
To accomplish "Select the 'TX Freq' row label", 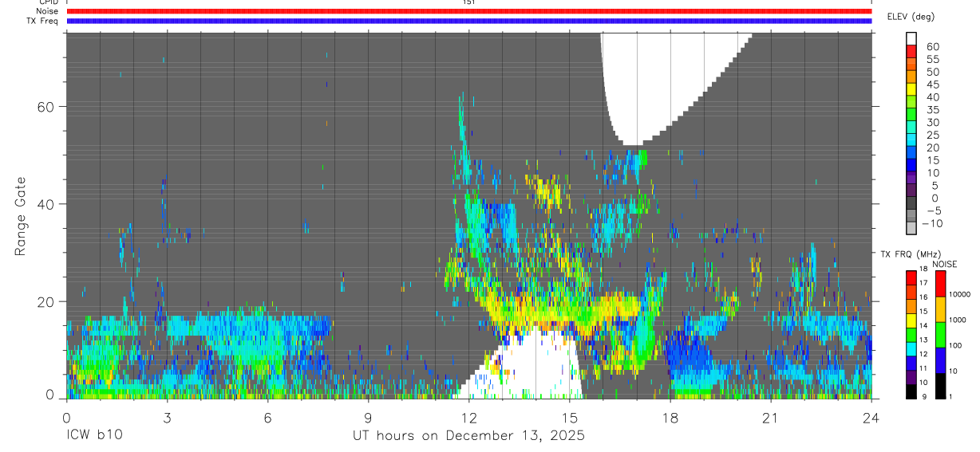I will (42, 21).
